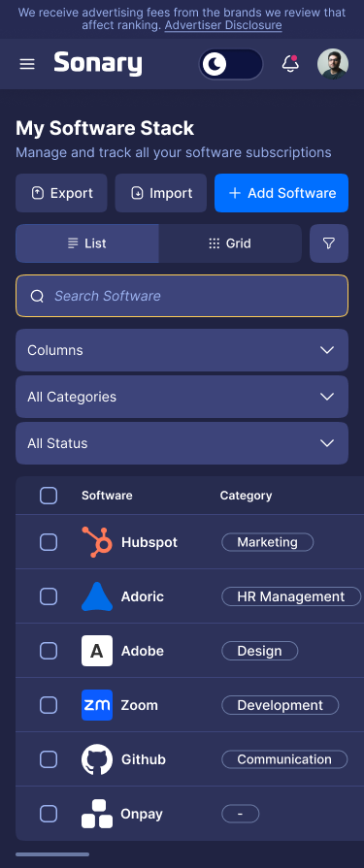
Task: Select the Adoric row checkbox
Action: click(49, 596)
